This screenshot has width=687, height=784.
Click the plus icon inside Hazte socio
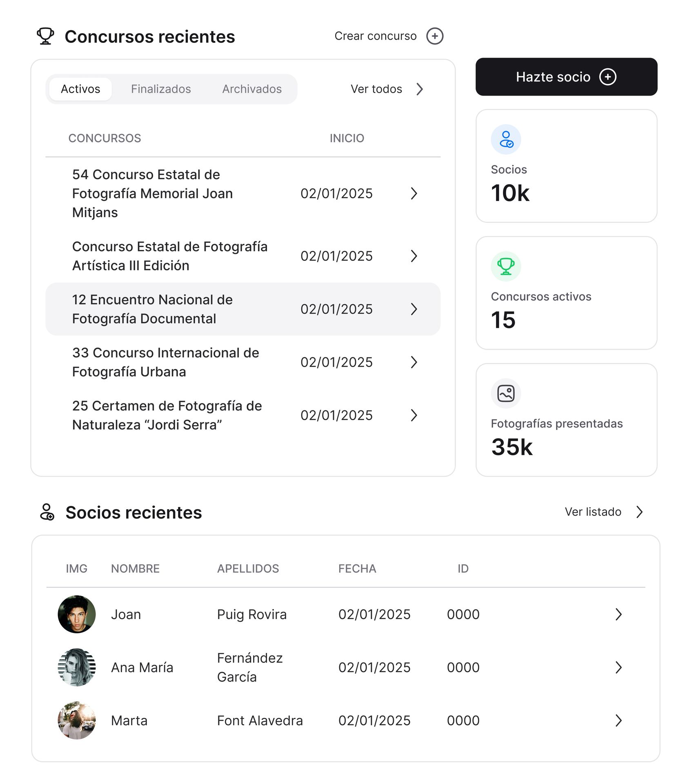(x=607, y=77)
